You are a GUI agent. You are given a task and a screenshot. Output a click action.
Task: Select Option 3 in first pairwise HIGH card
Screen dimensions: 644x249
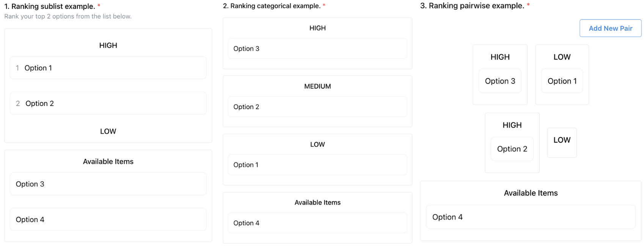coord(500,81)
